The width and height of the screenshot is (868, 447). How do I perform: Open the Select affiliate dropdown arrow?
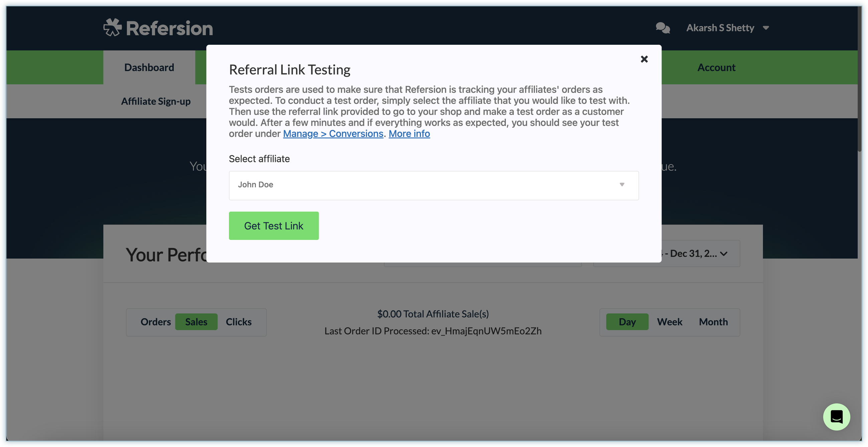point(622,185)
